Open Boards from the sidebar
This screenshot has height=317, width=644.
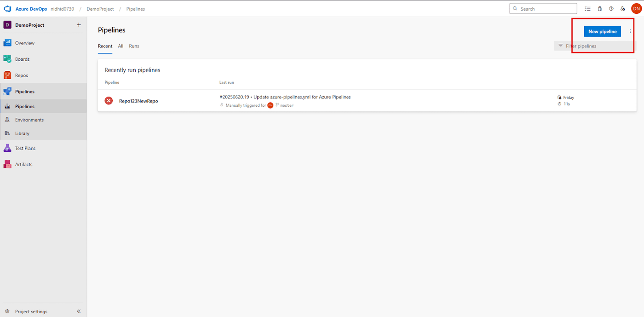point(22,59)
